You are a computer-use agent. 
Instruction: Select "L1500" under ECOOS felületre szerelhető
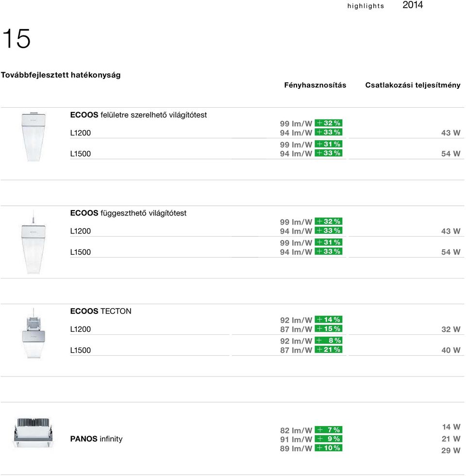[81, 154]
